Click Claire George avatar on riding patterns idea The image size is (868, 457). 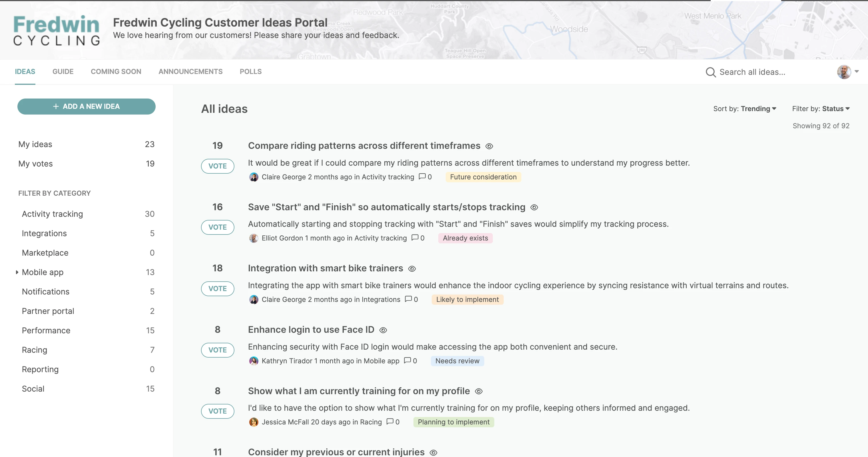coord(253,177)
